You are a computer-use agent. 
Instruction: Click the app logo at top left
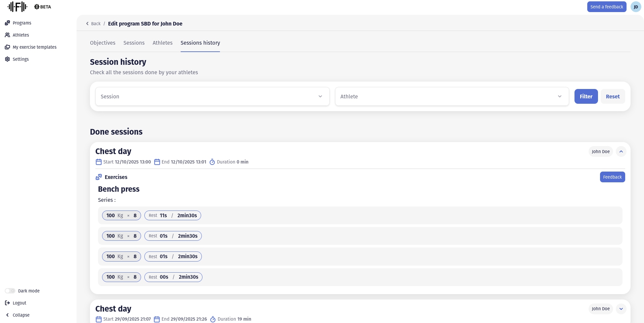pyautogui.click(x=17, y=7)
